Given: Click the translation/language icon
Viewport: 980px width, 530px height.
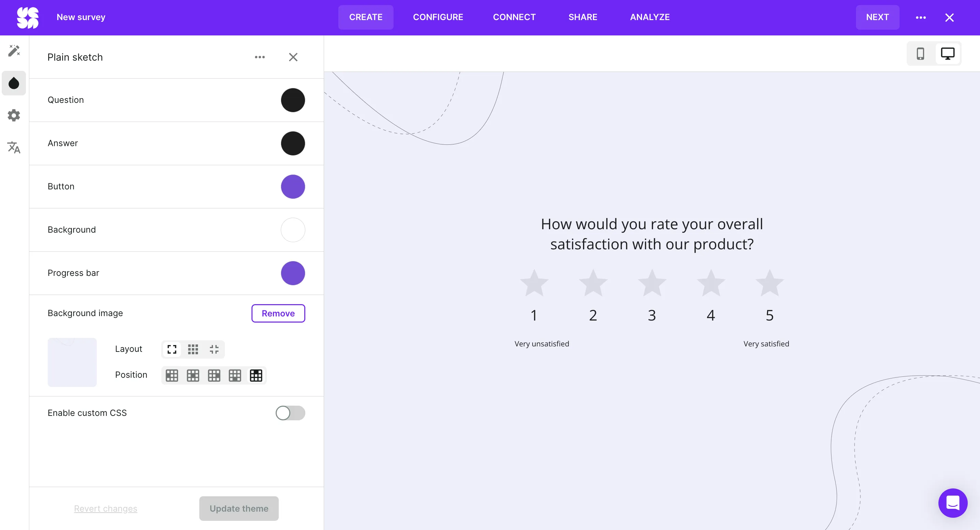Looking at the screenshot, I should pos(14,147).
